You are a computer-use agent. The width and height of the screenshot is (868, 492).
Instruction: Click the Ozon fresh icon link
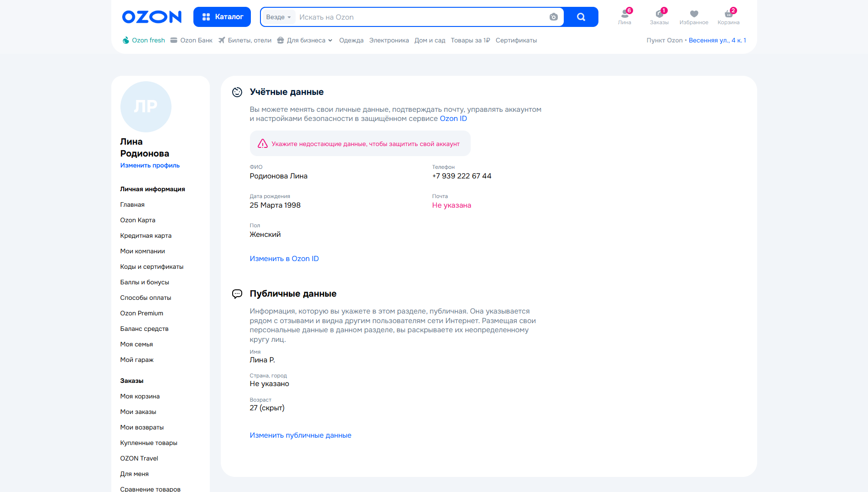tap(126, 40)
